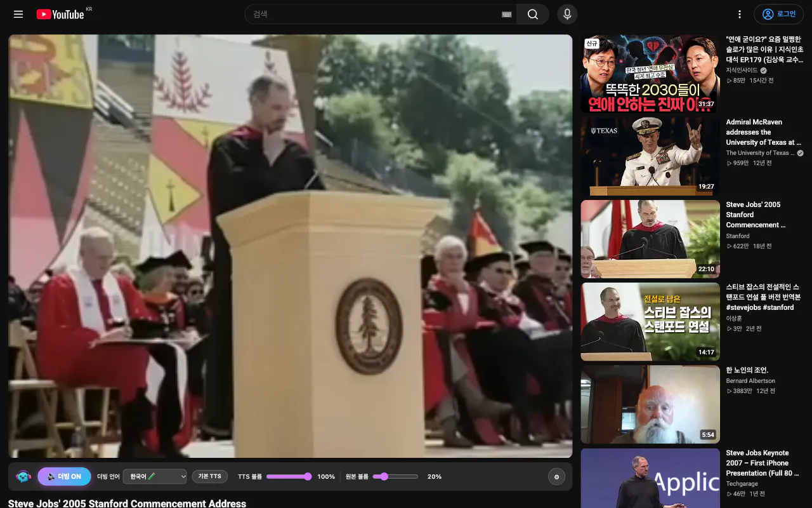Click the main video player
Viewport: 812px width, 508px height.
click(290, 246)
